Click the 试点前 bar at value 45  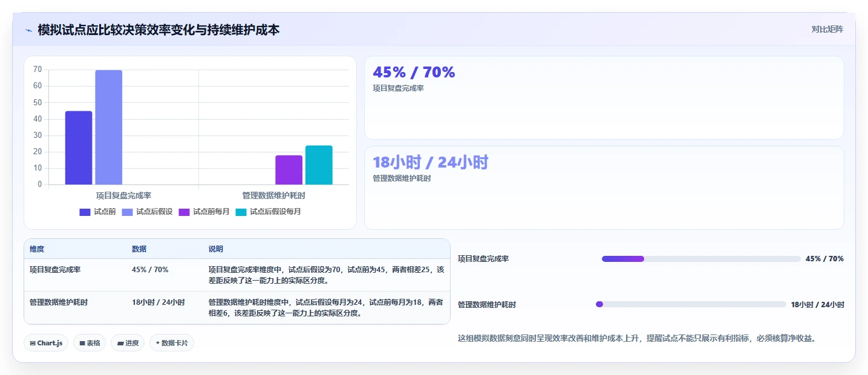pos(79,148)
